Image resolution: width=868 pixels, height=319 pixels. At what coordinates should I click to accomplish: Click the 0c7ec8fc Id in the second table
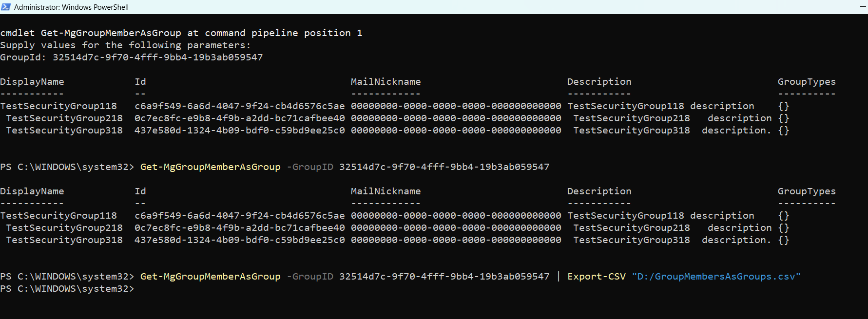tap(239, 228)
